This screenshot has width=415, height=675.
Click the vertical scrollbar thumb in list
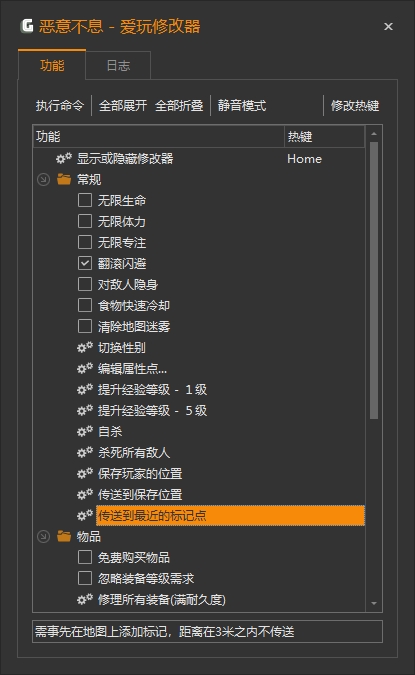pyautogui.click(x=374, y=281)
